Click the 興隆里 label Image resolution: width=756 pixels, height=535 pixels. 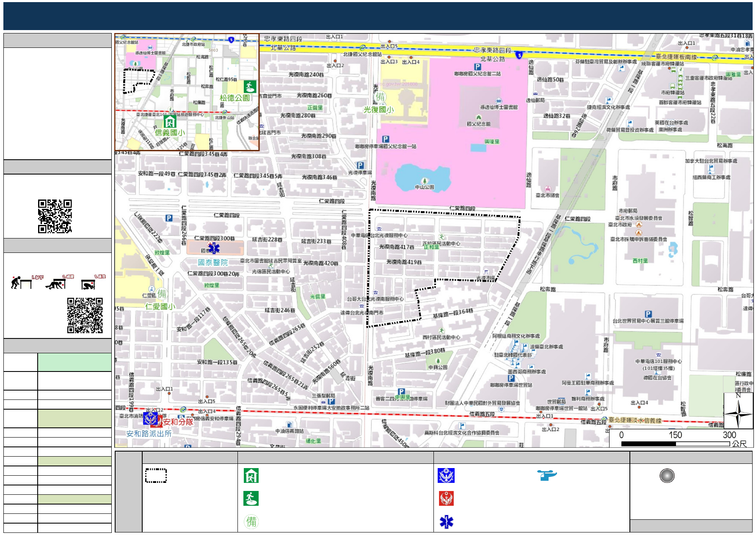pos(492,141)
